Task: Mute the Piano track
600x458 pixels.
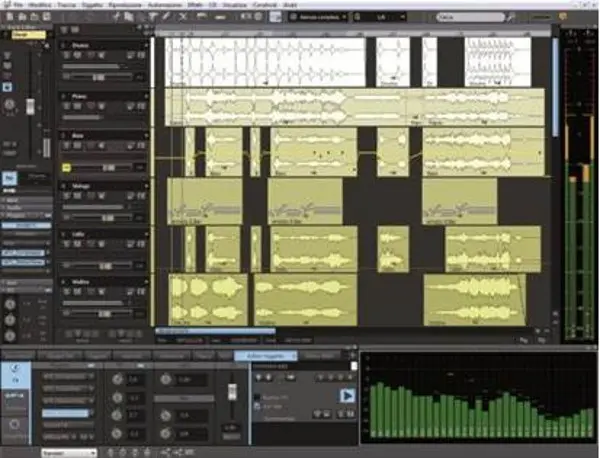Action: 77,106
